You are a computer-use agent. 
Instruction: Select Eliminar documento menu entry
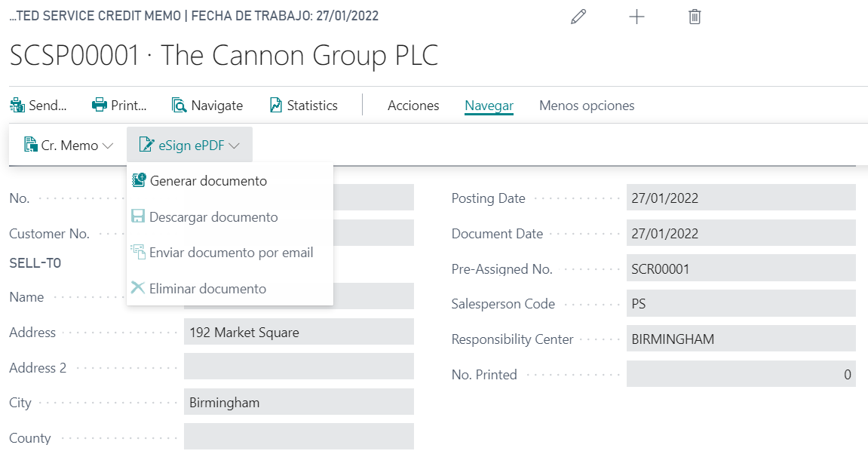point(207,289)
